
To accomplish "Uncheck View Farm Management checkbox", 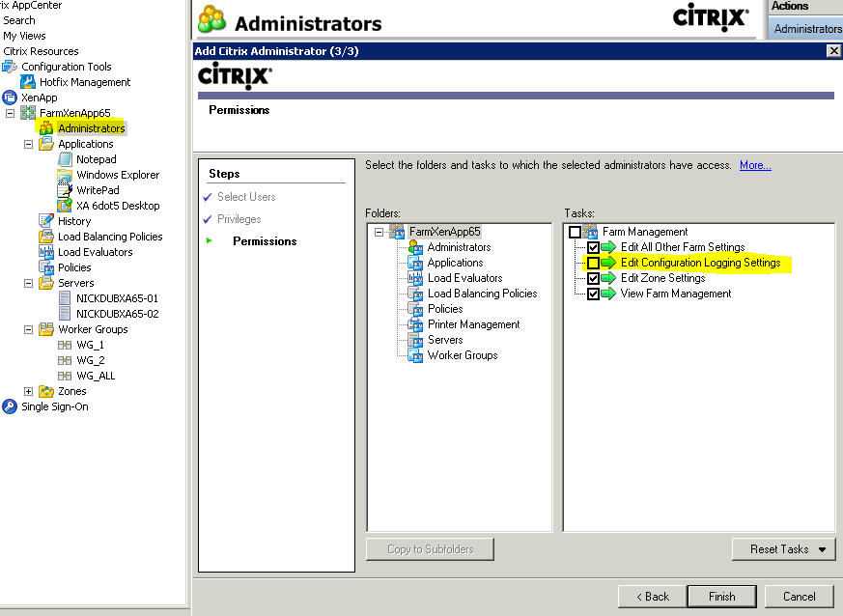I will point(593,294).
